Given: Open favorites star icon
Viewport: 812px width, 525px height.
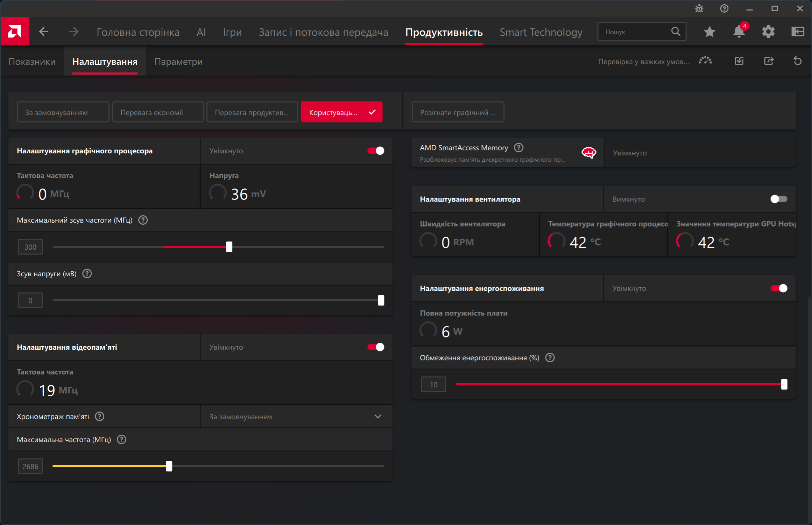Looking at the screenshot, I should click(709, 32).
